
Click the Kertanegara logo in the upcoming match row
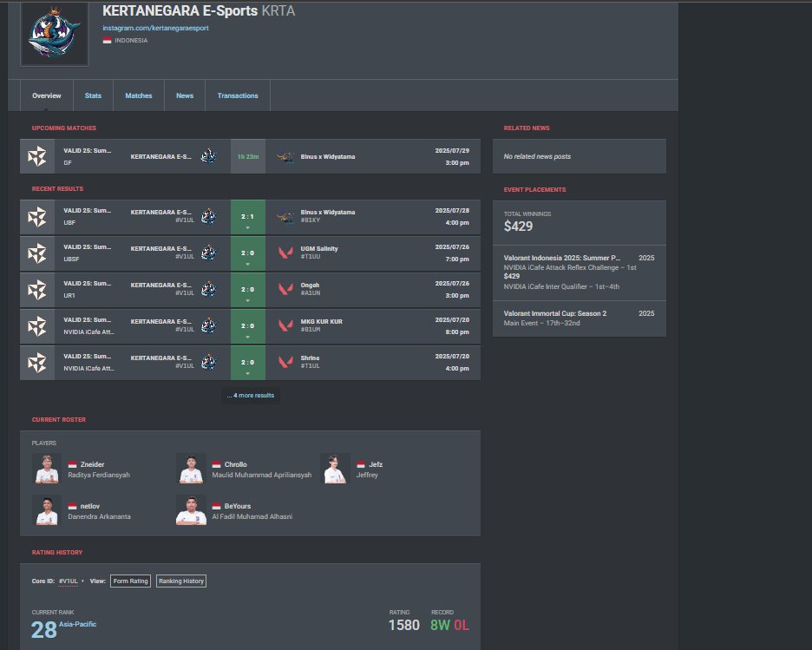209,156
